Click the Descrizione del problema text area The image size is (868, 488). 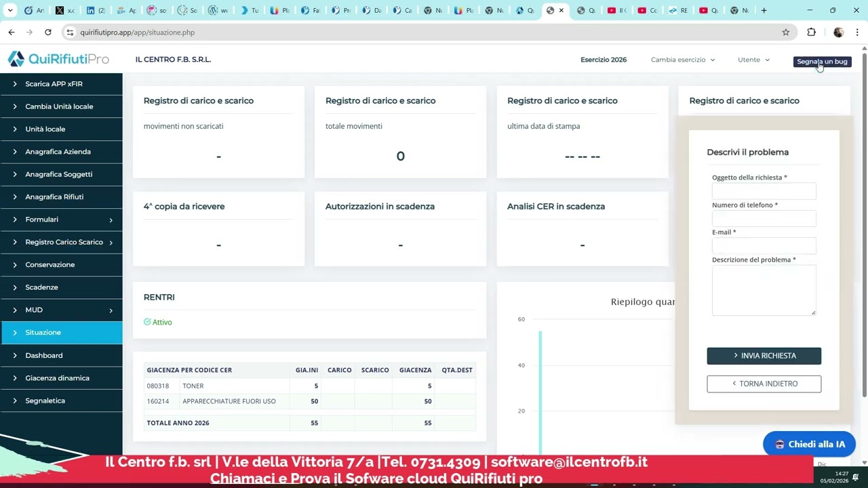764,290
